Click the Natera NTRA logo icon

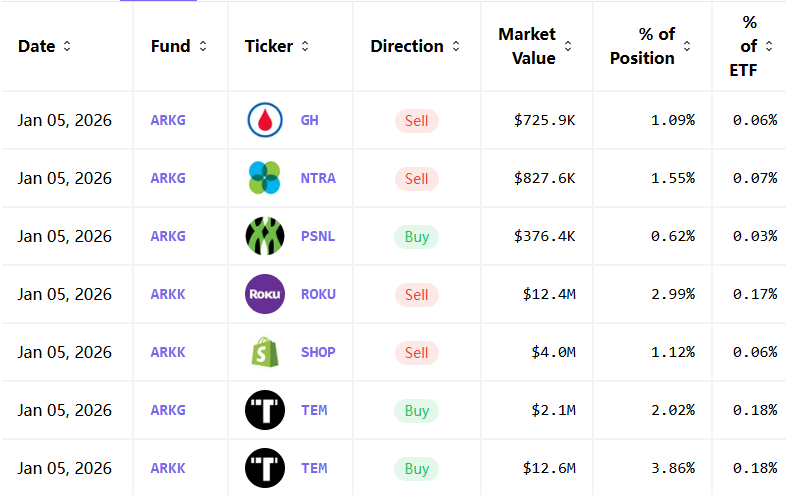265,179
